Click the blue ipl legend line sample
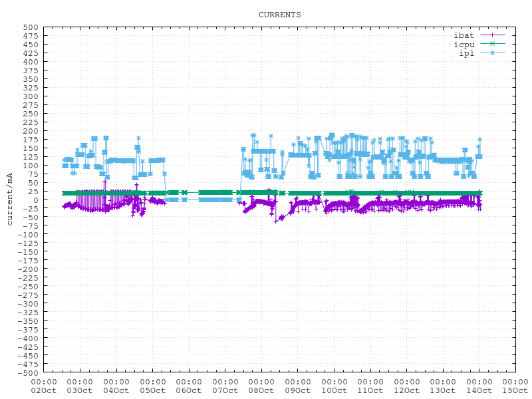 point(492,53)
